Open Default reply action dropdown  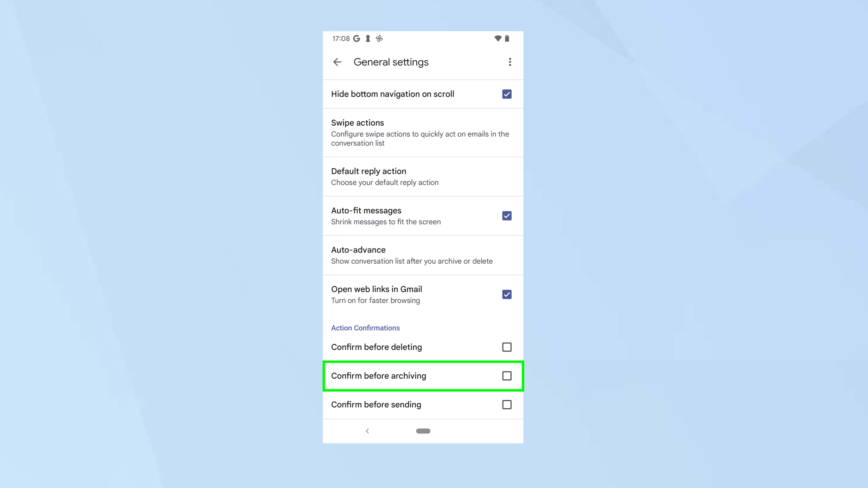(x=423, y=176)
